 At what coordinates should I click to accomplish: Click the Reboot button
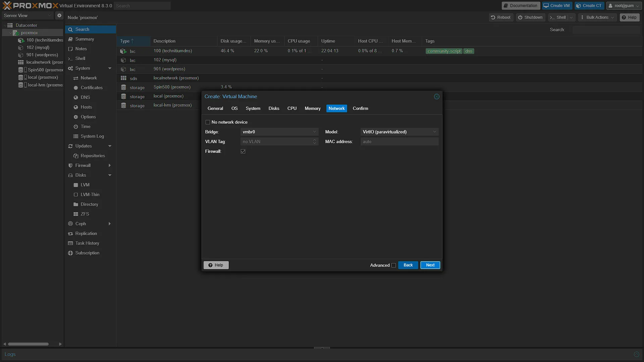(x=501, y=17)
